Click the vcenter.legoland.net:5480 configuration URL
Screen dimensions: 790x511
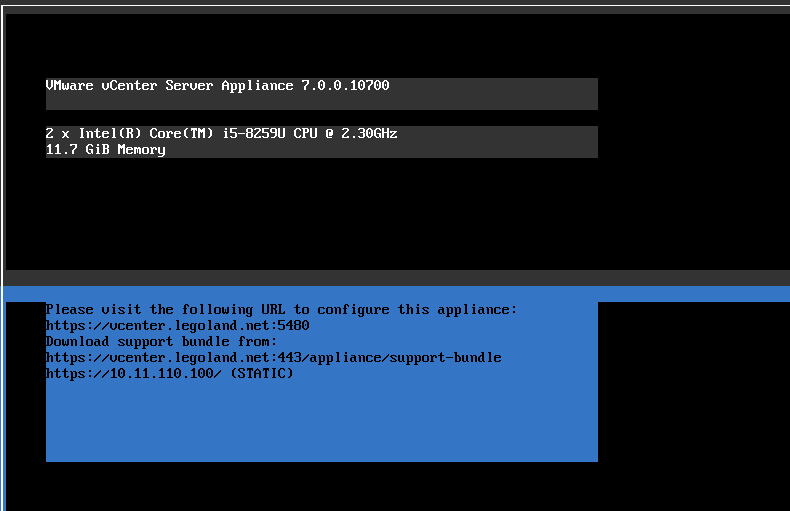177,326
